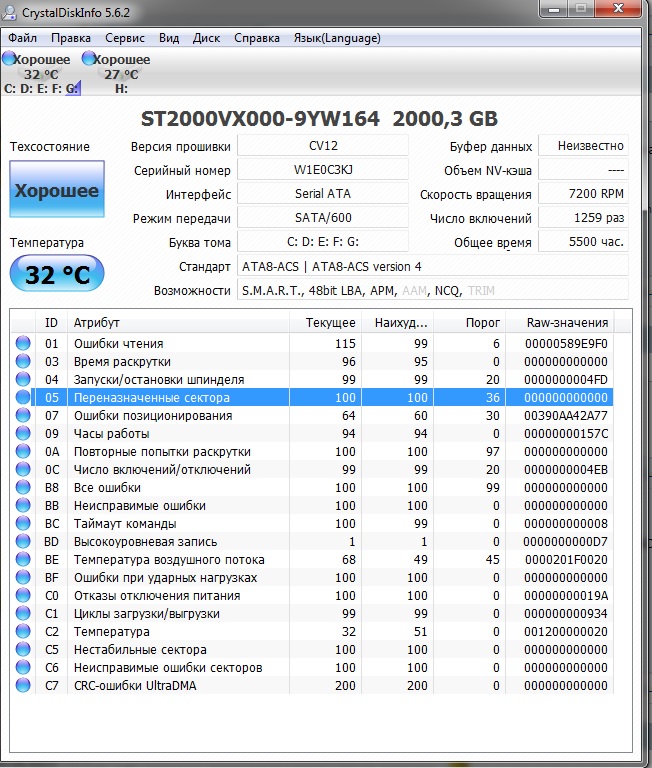652x768 pixels.
Task: Click the transfer mode field SATA/600
Action: [323, 217]
